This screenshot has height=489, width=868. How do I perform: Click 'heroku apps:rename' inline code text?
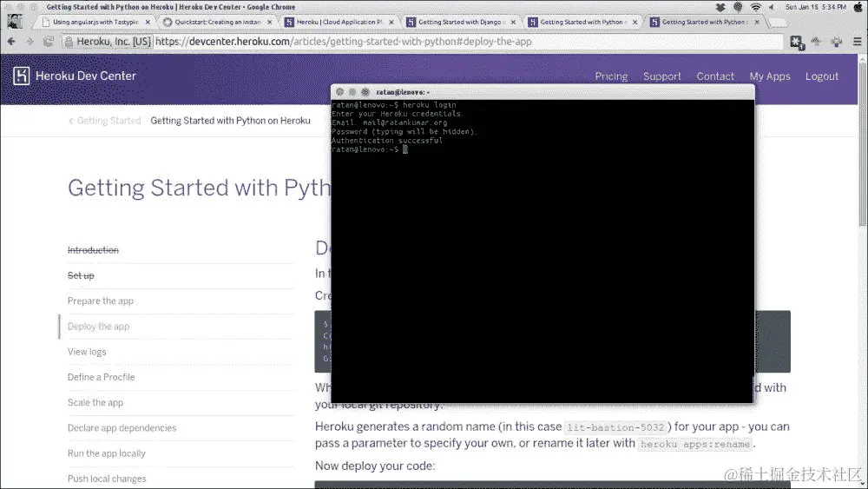coord(694,444)
